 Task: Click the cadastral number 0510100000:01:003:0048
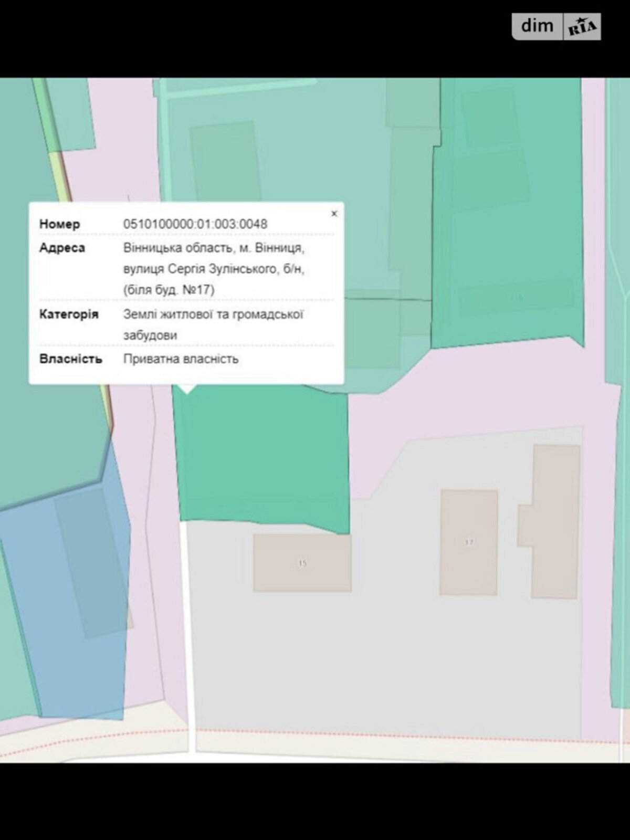pos(195,224)
